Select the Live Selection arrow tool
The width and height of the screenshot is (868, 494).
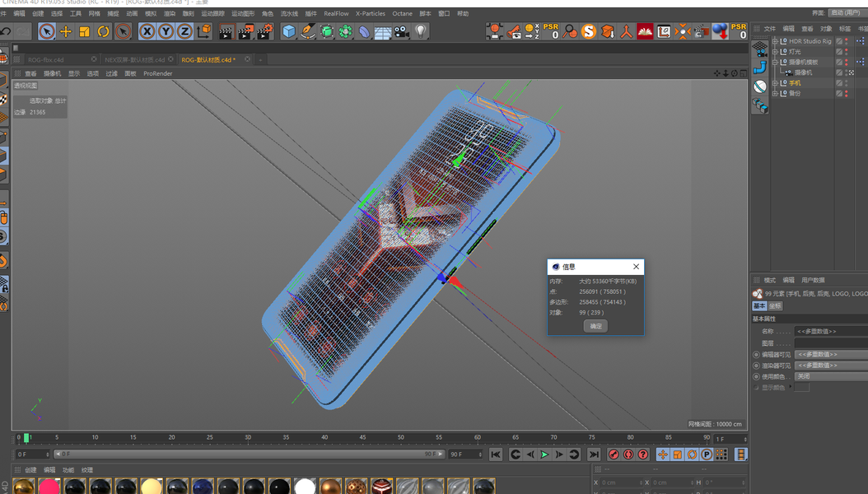(x=47, y=31)
